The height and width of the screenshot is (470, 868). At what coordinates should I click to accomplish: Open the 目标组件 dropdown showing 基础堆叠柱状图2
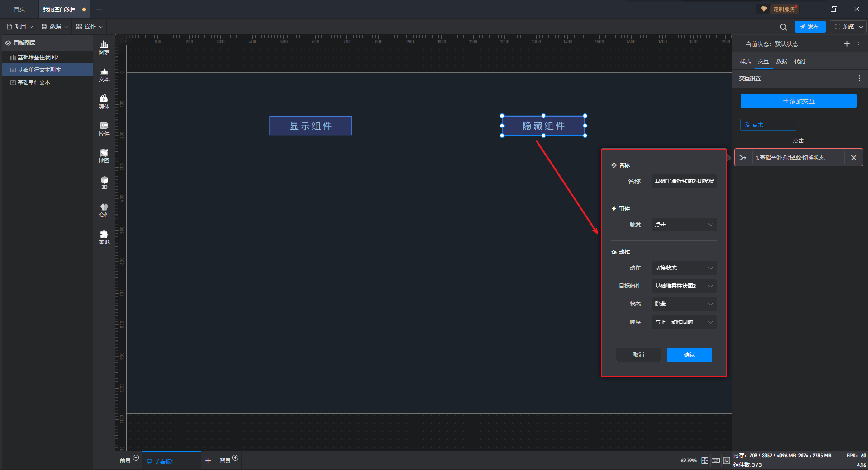click(x=684, y=286)
